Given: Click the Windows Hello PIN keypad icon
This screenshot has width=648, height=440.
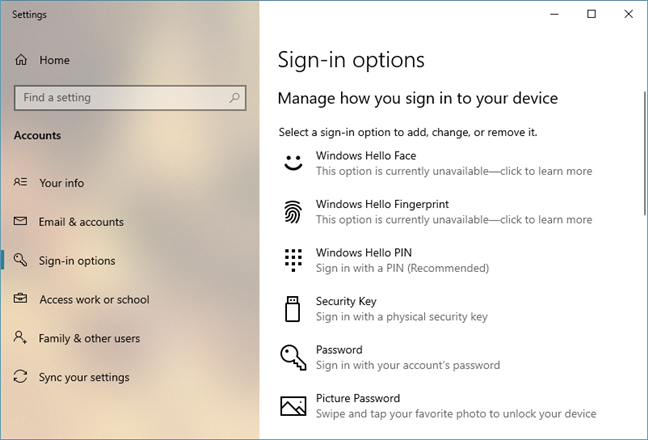Looking at the screenshot, I should tap(293, 260).
